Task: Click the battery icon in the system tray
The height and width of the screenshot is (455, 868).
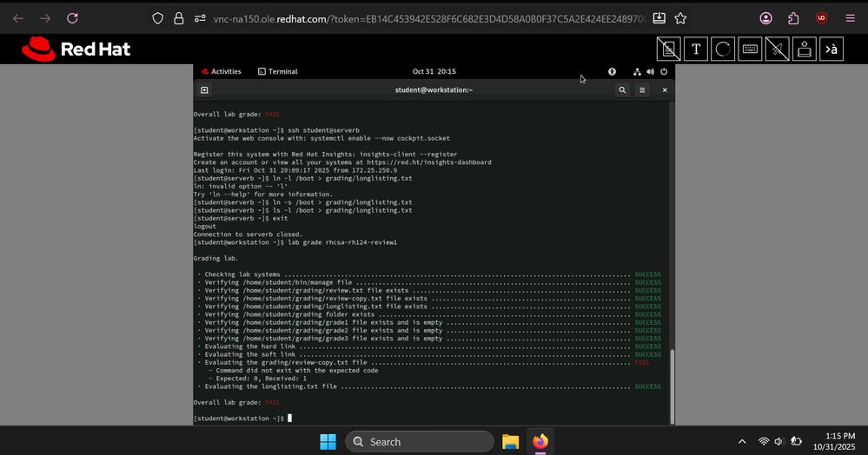Action: pos(796,442)
